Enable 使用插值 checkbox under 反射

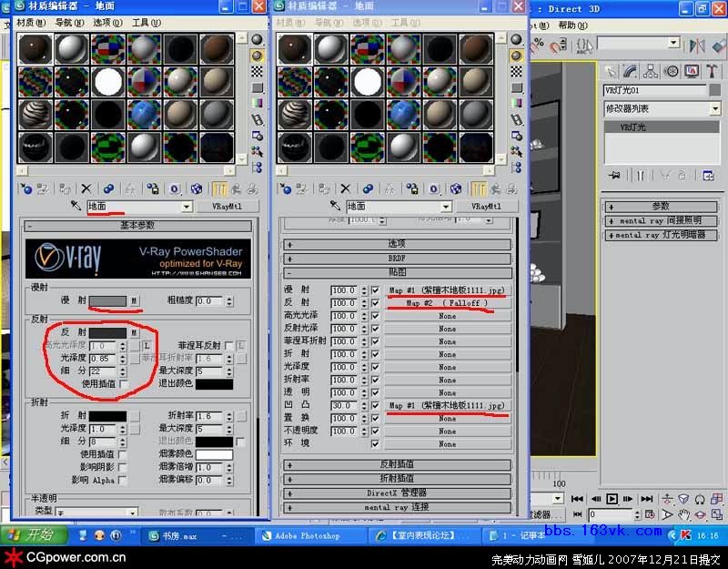coord(123,383)
